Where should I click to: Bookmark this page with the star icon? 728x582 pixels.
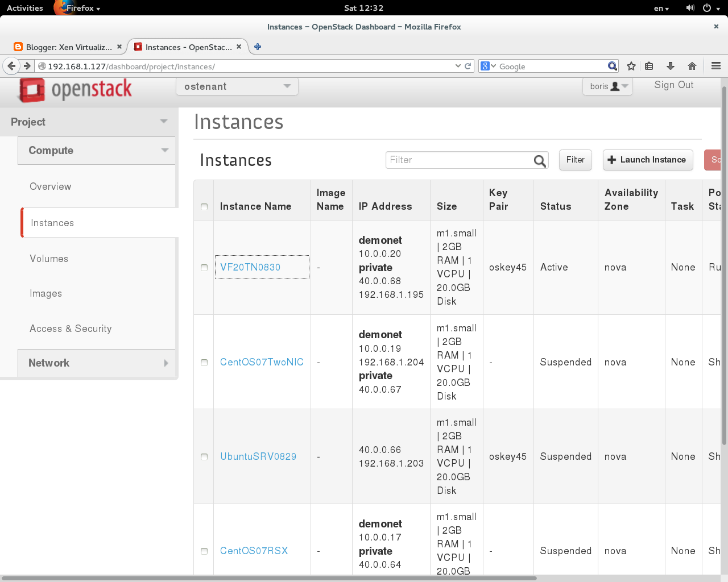tap(631, 66)
